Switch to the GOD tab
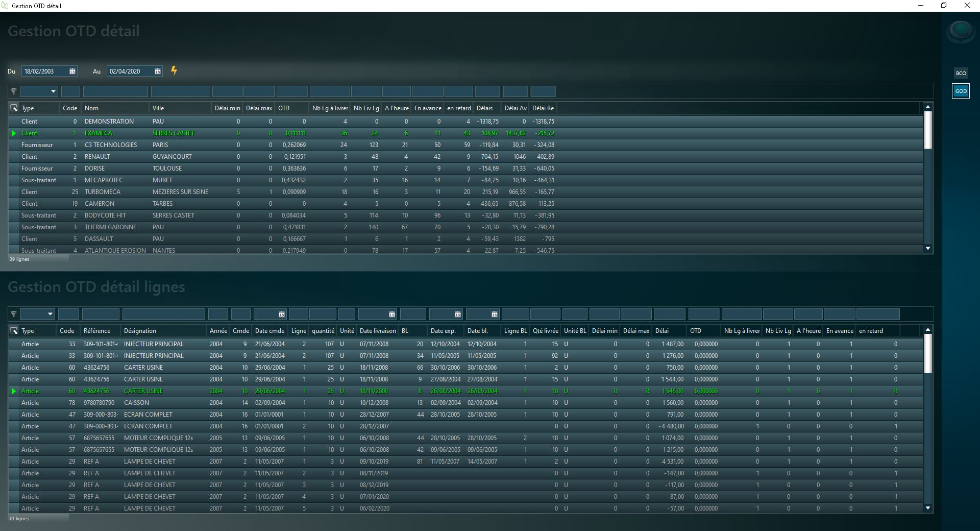 coord(961,91)
